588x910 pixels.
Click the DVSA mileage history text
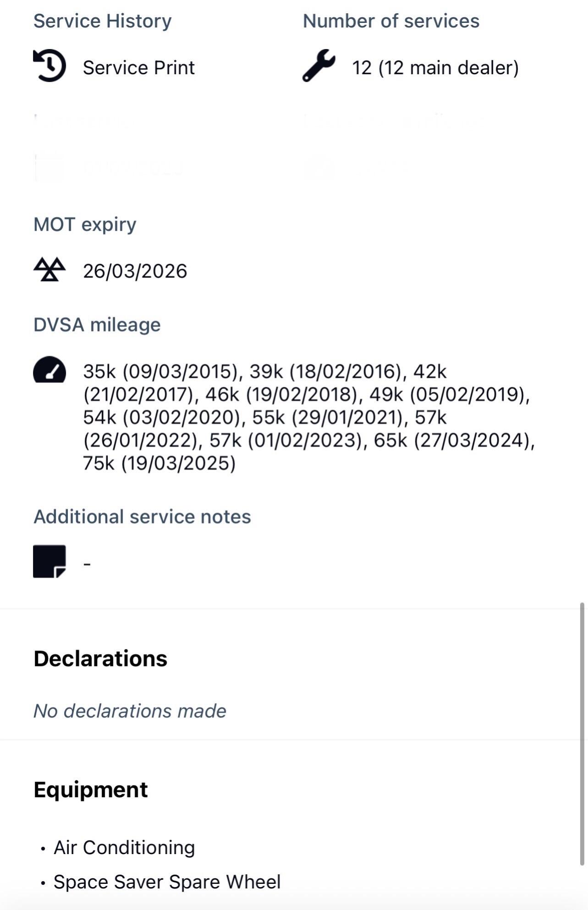coord(308,417)
